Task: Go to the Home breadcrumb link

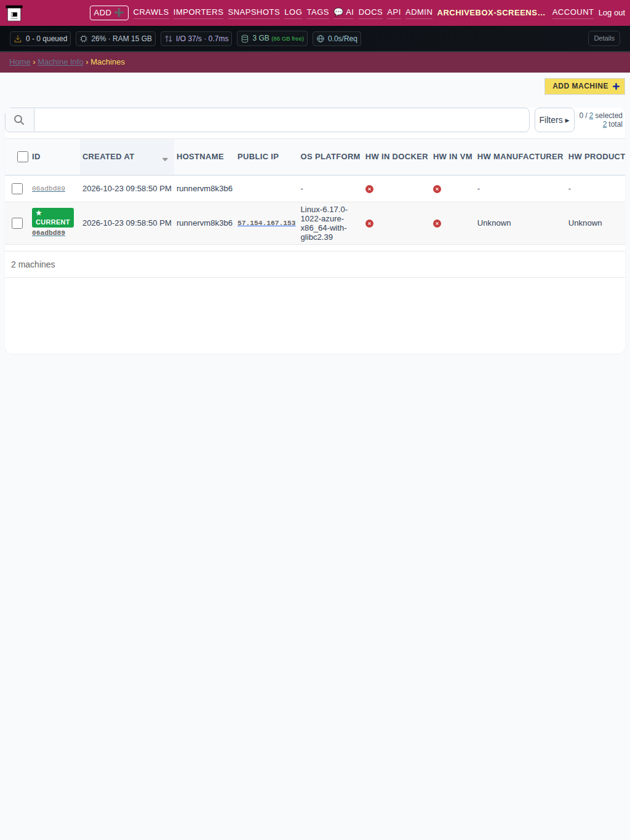Action: pyautogui.click(x=20, y=62)
